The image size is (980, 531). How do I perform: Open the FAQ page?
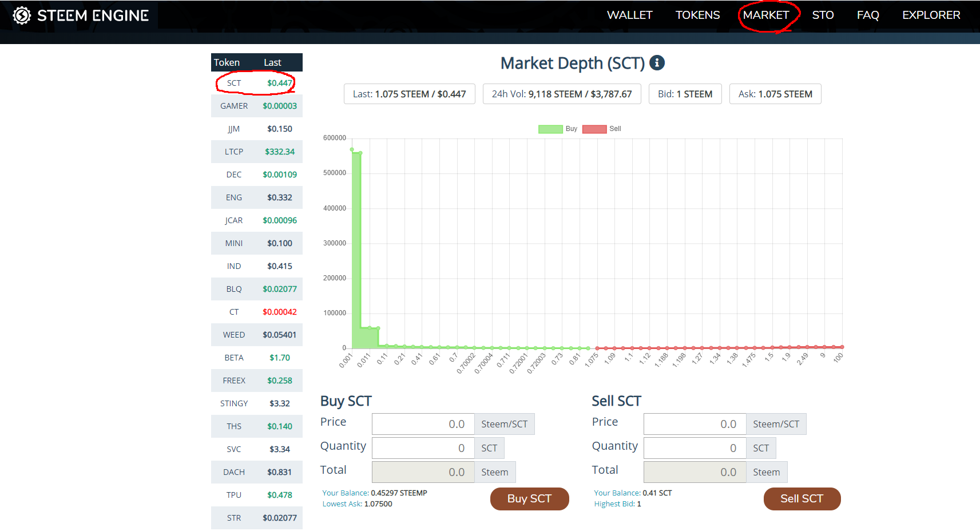868,15
